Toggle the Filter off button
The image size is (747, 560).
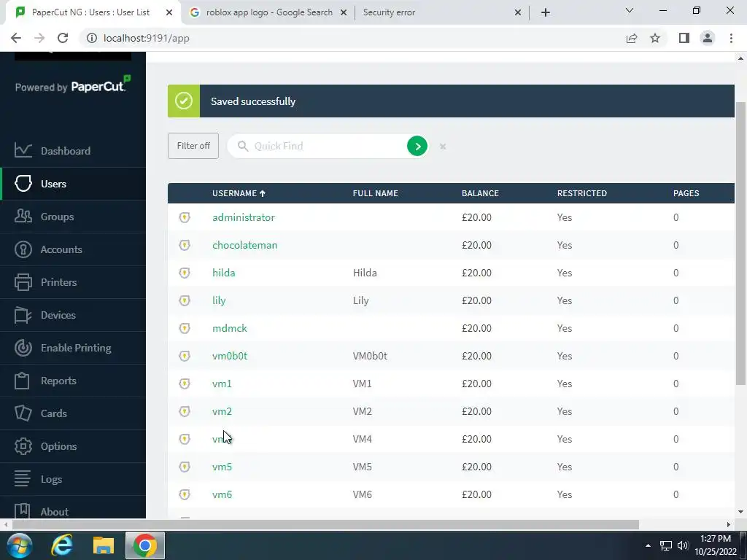click(193, 146)
